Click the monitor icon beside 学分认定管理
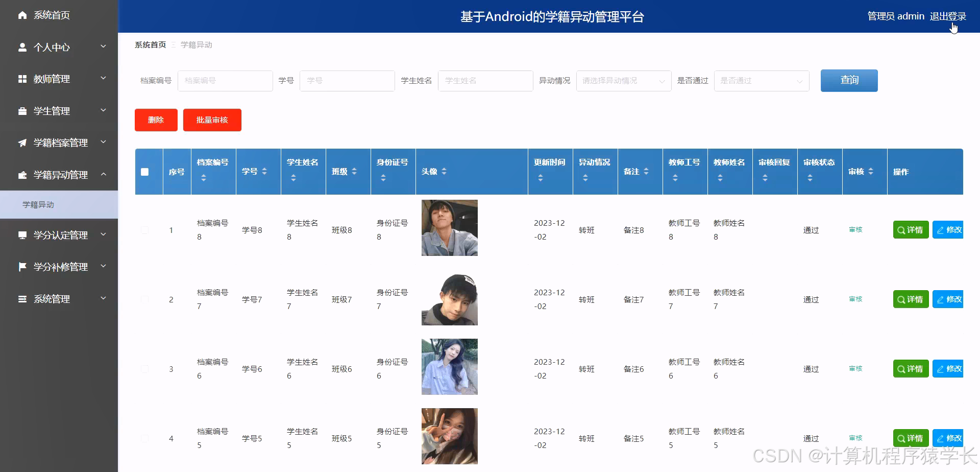 [22, 234]
